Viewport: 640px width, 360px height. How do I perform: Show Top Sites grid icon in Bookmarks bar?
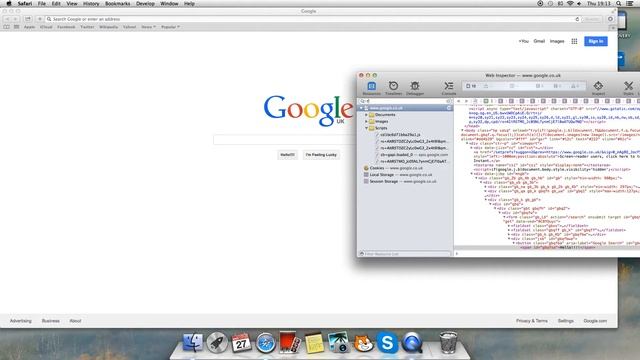click(16, 27)
